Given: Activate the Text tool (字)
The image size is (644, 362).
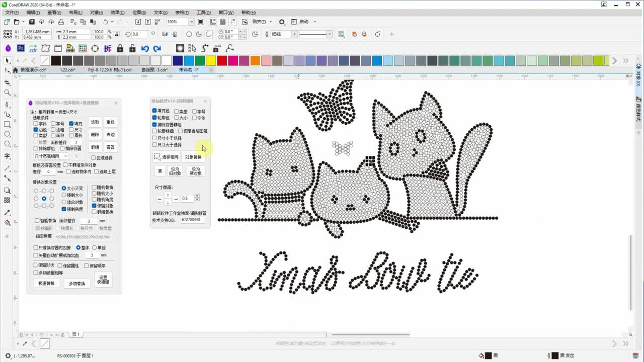Looking at the screenshot, I should coord(7,156).
